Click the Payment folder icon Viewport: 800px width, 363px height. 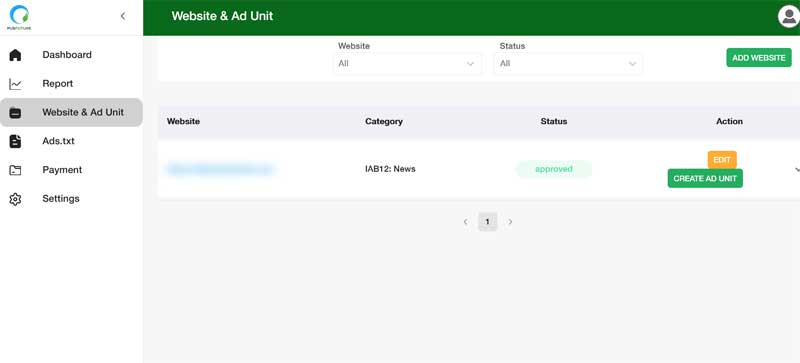click(15, 170)
